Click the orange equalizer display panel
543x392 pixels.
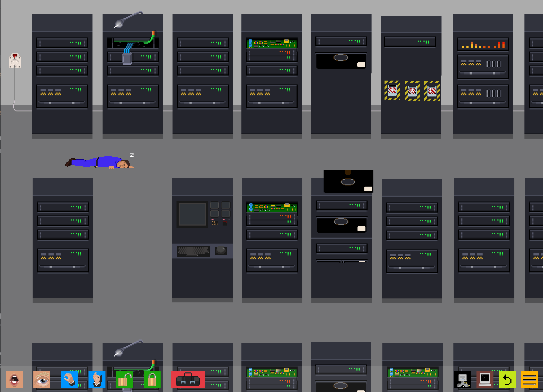click(483, 44)
